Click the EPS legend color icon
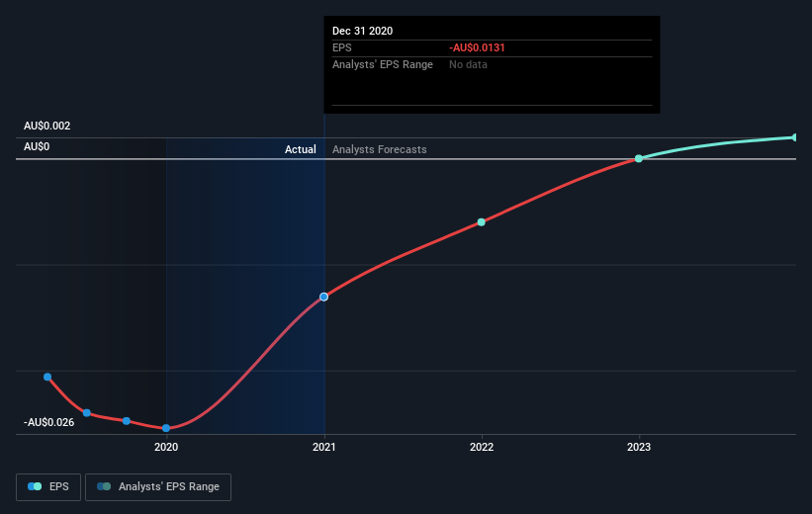Viewport: 812px width, 514px height. (x=35, y=486)
